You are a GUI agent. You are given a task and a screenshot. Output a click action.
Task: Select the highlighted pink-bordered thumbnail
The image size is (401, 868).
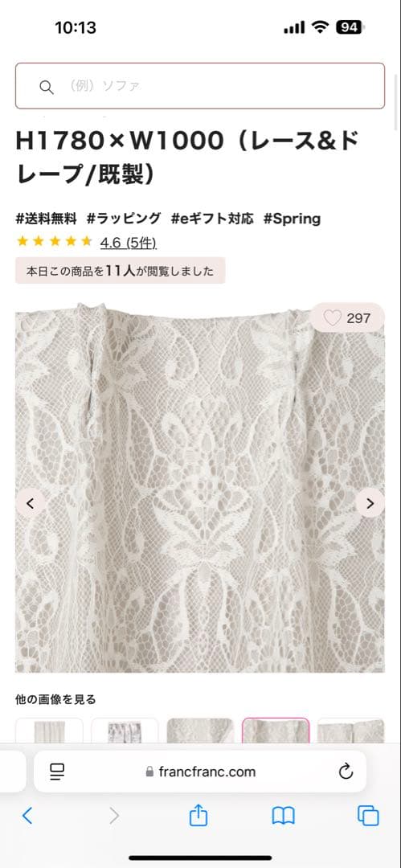(276, 731)
